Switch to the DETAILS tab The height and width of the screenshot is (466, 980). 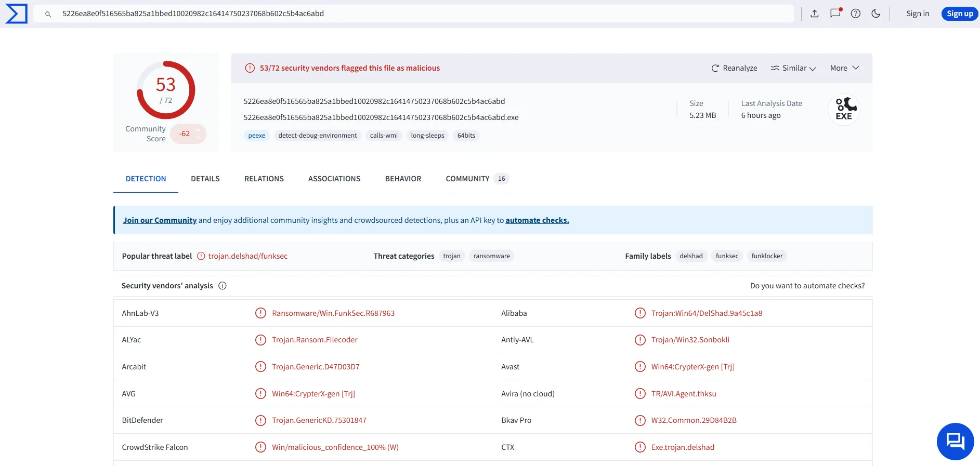coord(205,179)
